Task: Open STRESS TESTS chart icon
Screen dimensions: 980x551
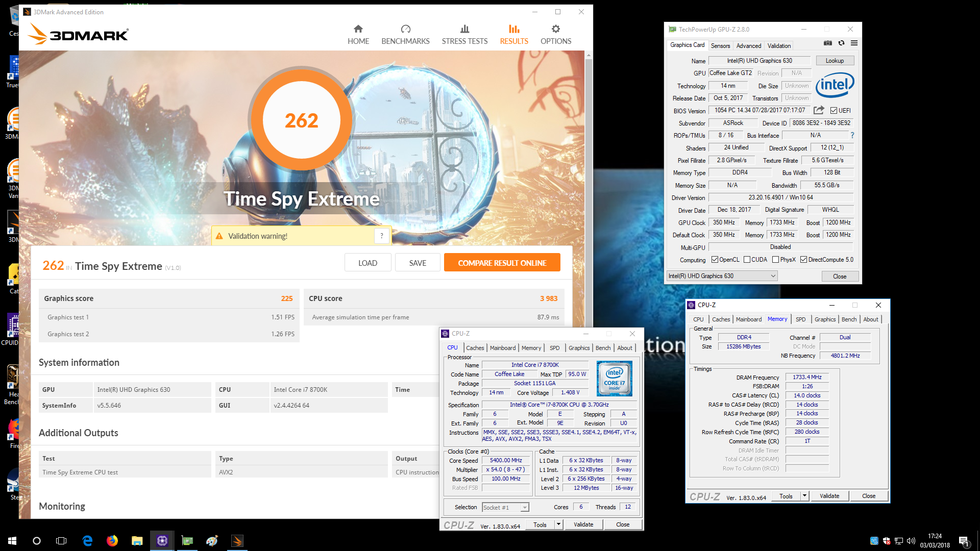Action: 464,29
